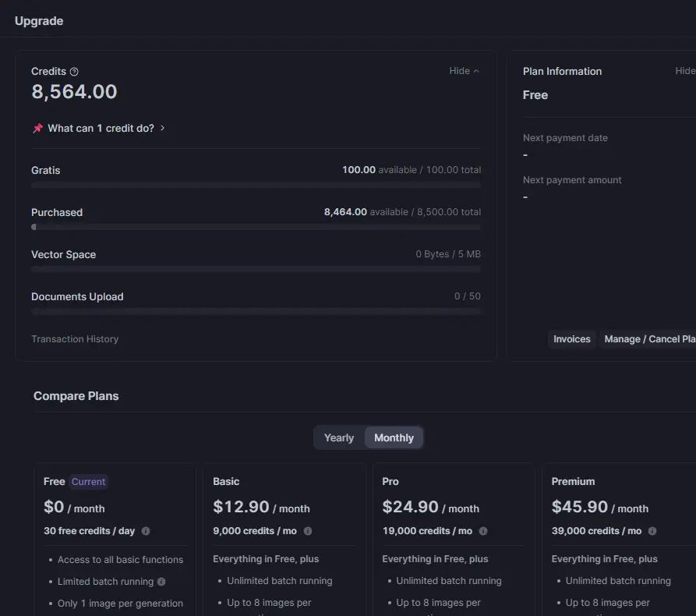Click Next payment amount label
Image resolution: width=696 pixels, height=616 pixels.
tap(572, 180)
